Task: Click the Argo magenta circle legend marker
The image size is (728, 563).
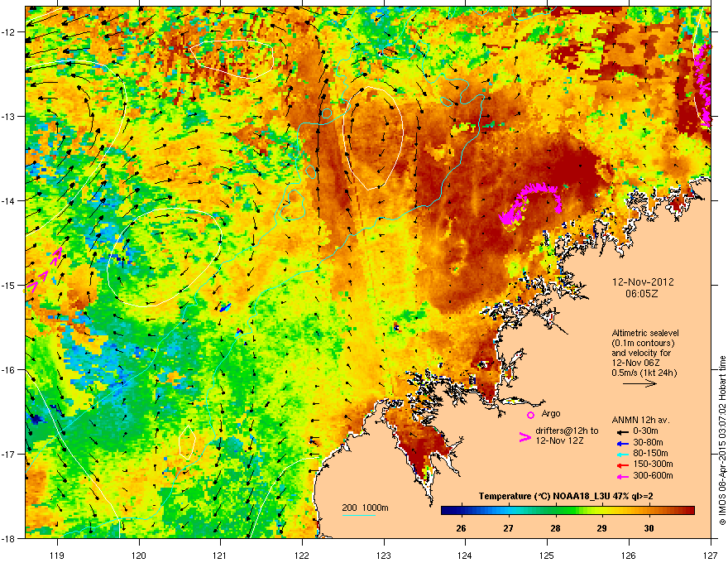Action: click(x=530, y=415)
